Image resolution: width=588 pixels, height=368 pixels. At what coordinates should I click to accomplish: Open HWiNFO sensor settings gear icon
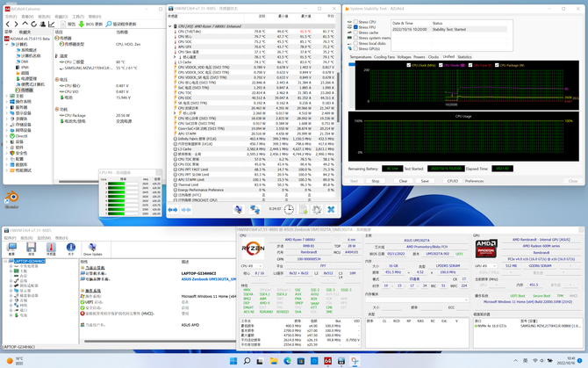pos(317,209)
